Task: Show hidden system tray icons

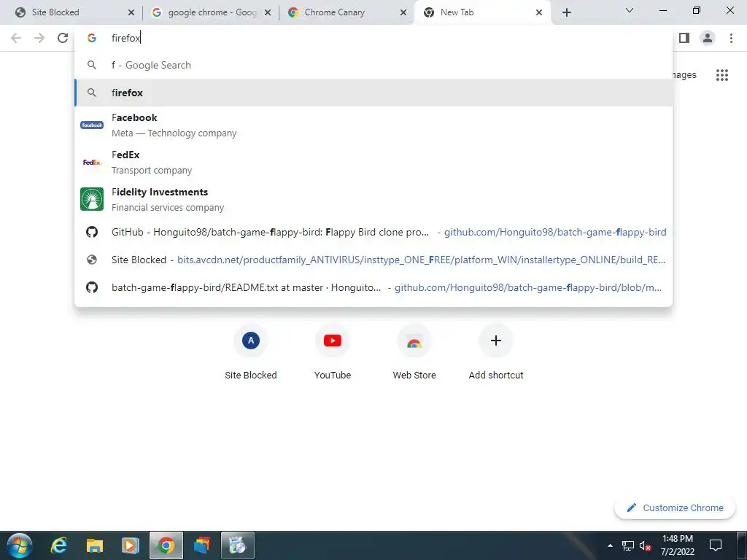Action: click(610, 545)
